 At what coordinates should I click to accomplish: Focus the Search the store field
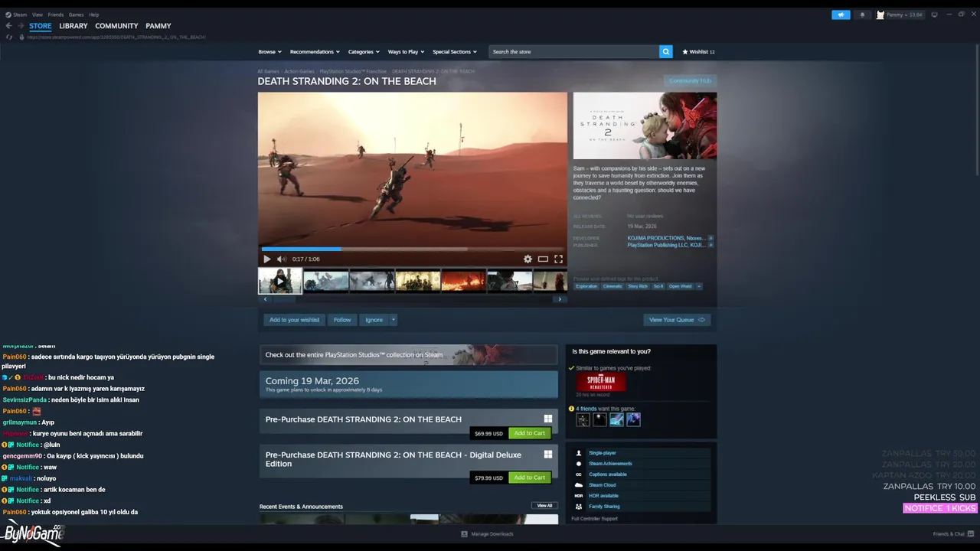tap(574, 52)
